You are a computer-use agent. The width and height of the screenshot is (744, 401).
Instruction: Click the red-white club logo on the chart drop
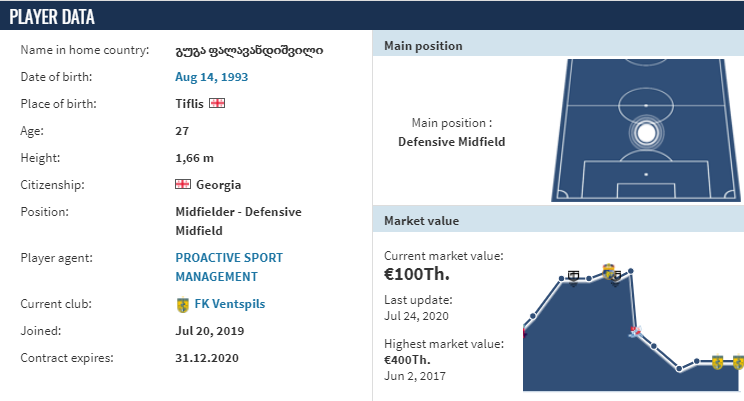(x=635, y=331)
